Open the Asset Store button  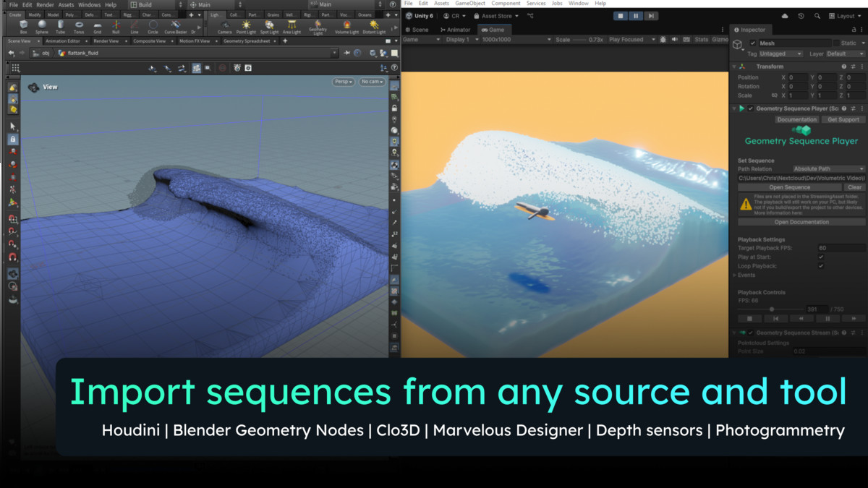pyautogui.click(x=497, y=16)
